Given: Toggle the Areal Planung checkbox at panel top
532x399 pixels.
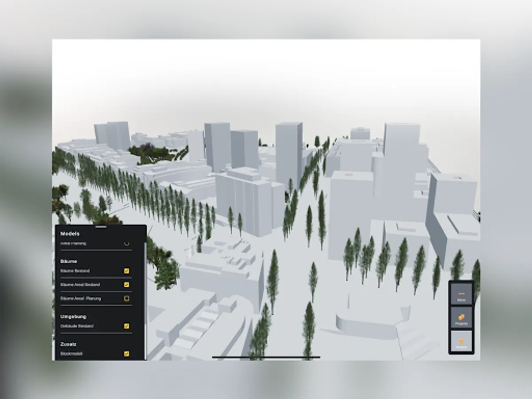Looking at the screenshot, I should 126,243.
